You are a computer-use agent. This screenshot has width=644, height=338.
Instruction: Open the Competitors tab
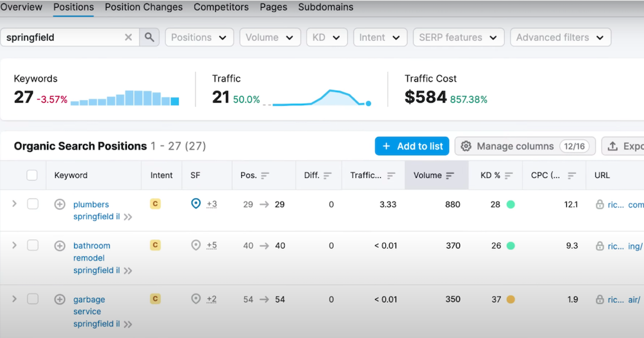(x=221, y=7)
